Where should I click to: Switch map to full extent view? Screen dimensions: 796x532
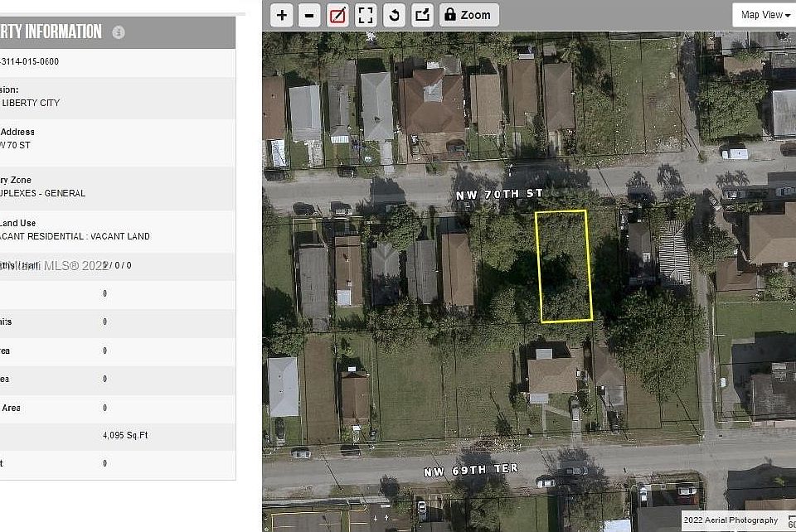(366, 15)
